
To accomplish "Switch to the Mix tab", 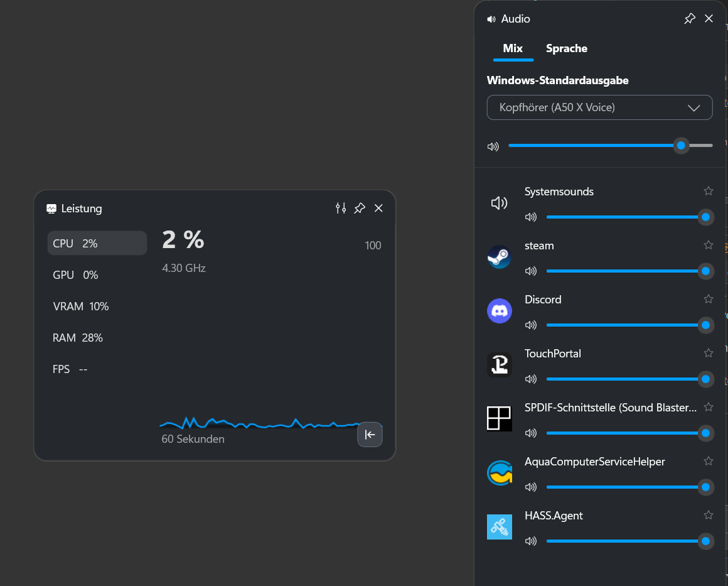I will click(513, 48).
